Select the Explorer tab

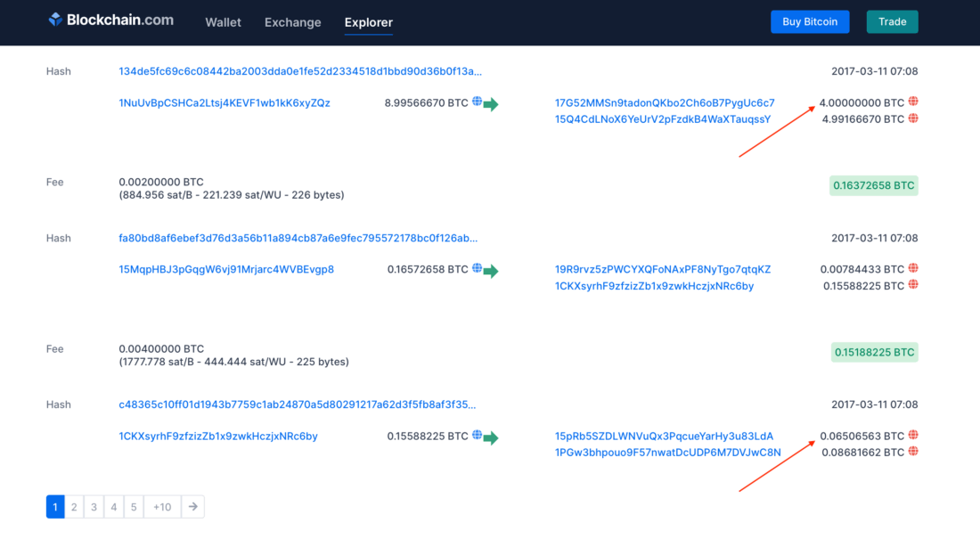pos(368,22)
